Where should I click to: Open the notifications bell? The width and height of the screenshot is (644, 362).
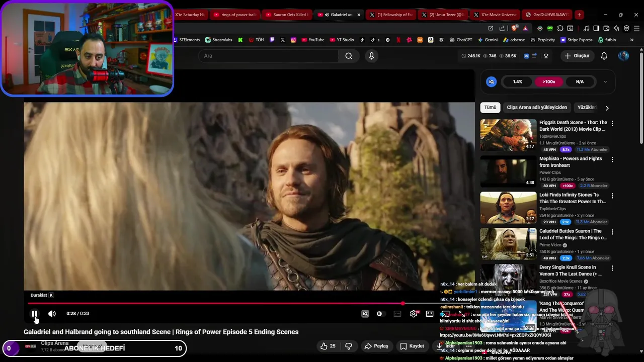604,56
